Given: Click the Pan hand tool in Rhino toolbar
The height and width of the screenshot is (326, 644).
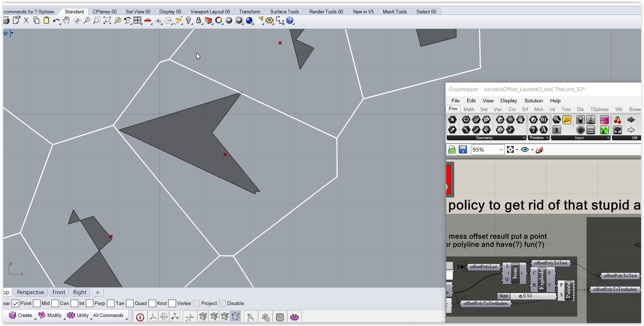Looking at the screenshot, I should 67,21.
